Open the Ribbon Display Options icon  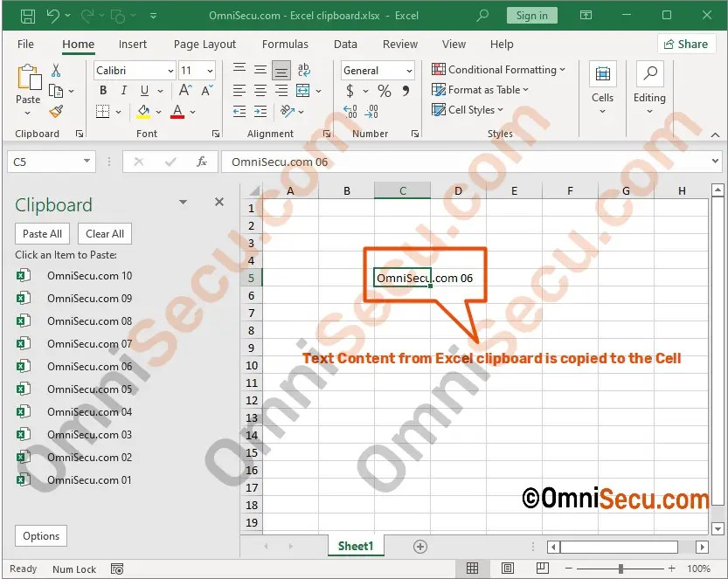pyautogui.click(x=586, y=16)
